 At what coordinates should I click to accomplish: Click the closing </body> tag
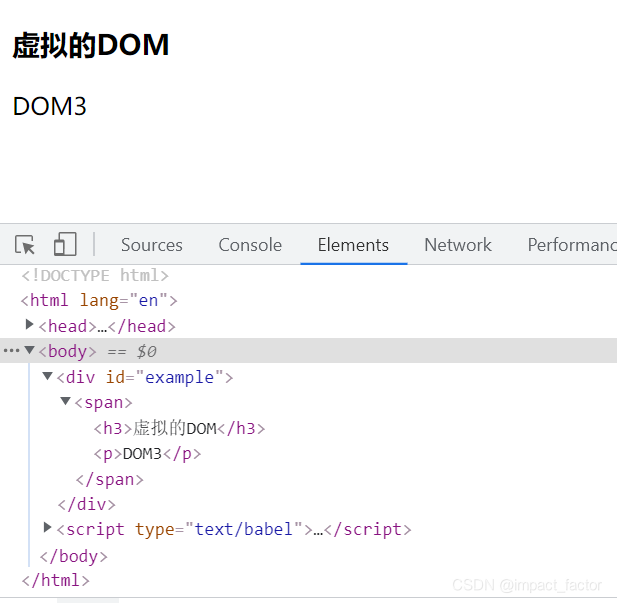(74, 557)
